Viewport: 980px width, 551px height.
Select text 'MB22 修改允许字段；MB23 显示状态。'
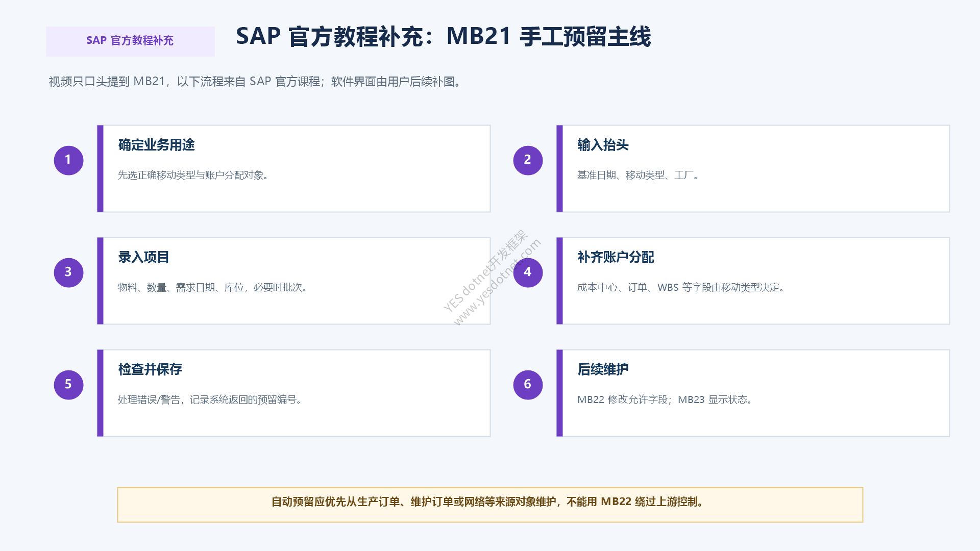coord(666,399)
